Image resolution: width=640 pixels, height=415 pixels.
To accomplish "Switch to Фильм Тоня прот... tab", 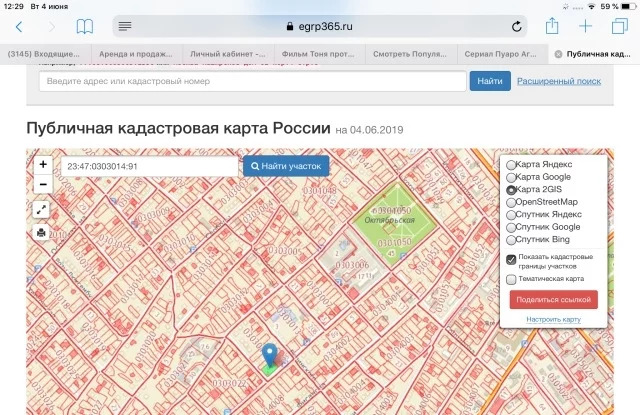I will click(319, 54).
